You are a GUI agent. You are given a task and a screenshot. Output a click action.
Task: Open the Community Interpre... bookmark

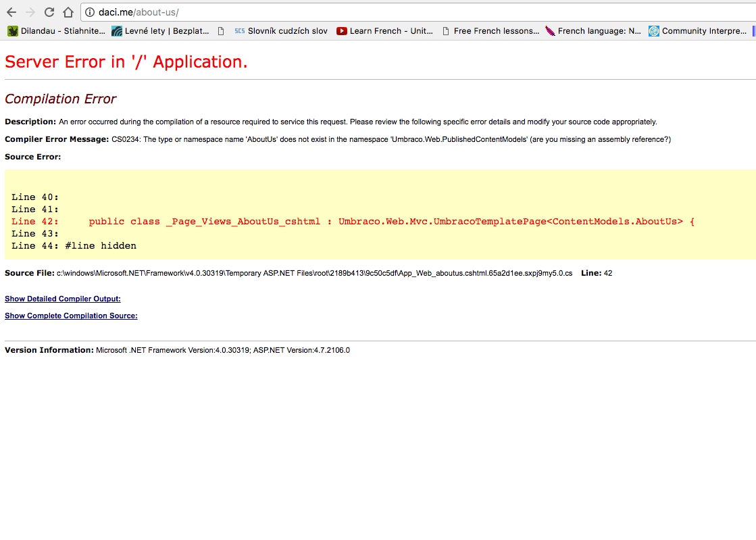click(x=698, y=31)
